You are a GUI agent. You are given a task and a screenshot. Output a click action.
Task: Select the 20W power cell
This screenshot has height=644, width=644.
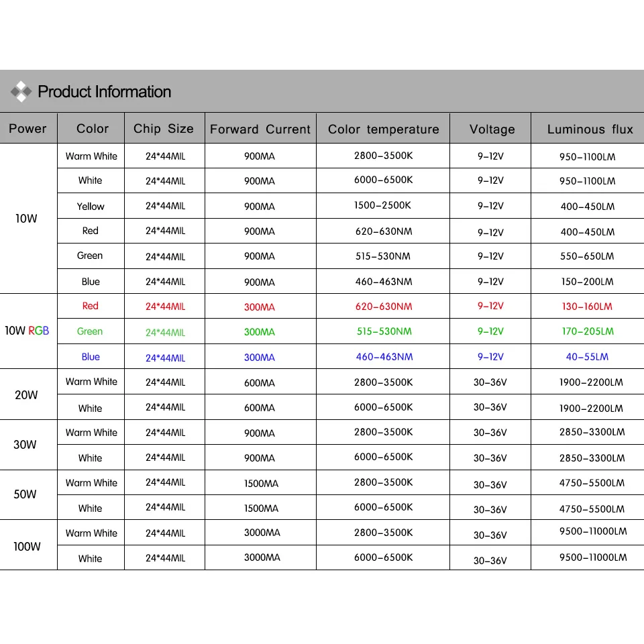26,394
